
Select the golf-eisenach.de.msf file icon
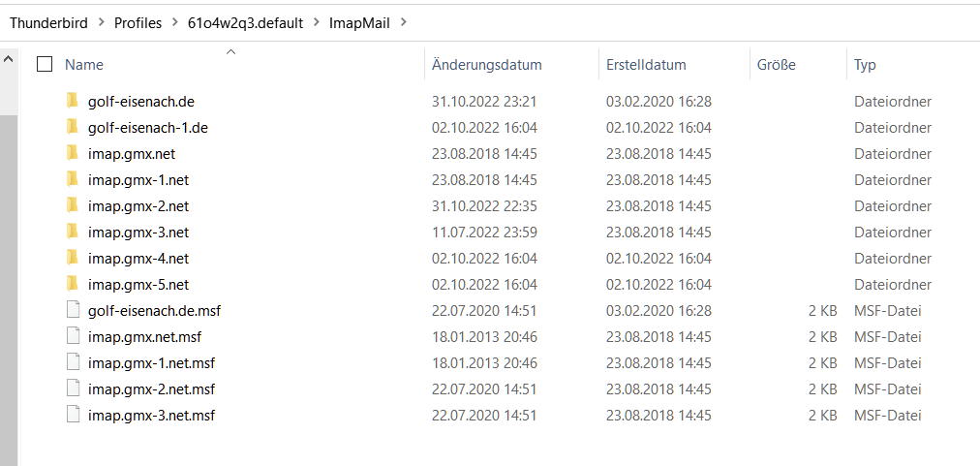74,310
